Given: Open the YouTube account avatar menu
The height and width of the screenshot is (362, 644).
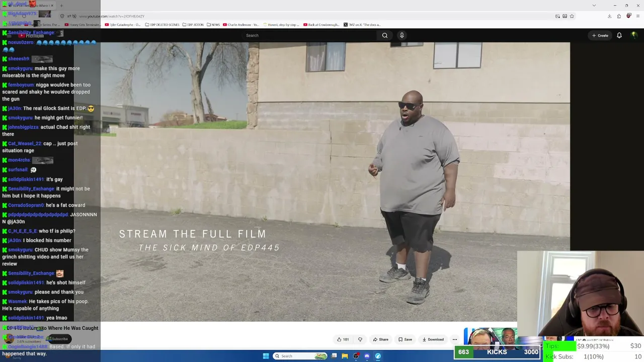Looking at the screenshot, I should pyautogui.click(x=634, y=35).
